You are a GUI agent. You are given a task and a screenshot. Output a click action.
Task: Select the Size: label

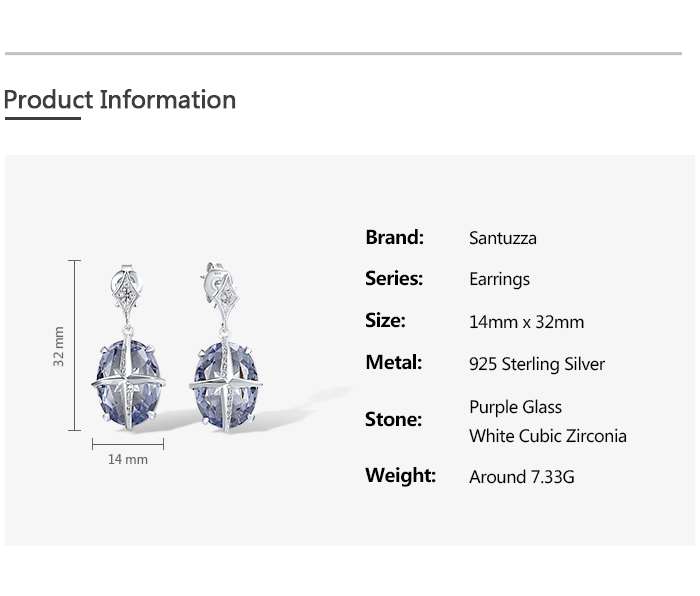click(385, 321)
